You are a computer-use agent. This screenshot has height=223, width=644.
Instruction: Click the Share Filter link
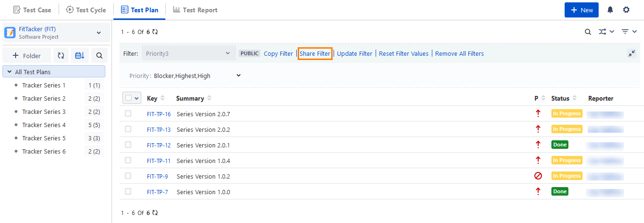315,53
